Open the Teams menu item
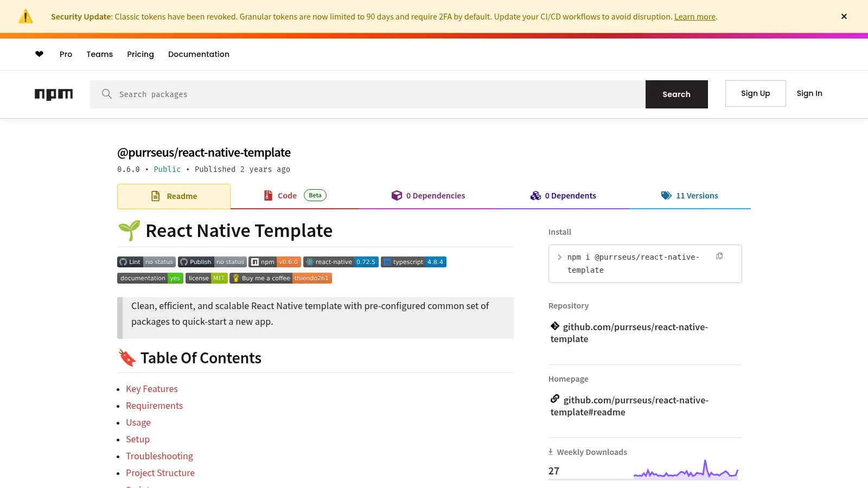 point(100,54)
